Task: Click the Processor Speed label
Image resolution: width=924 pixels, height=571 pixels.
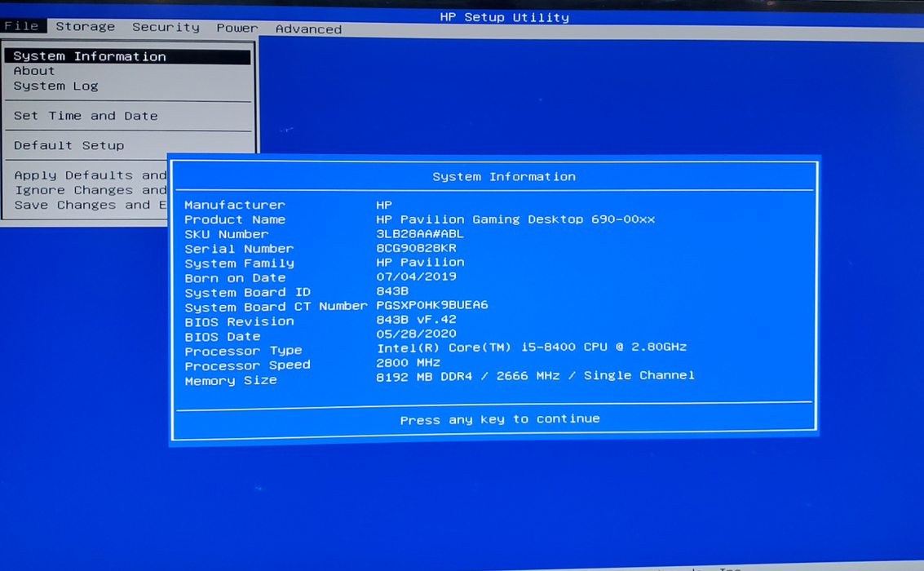Action: (x=247, y=366)
